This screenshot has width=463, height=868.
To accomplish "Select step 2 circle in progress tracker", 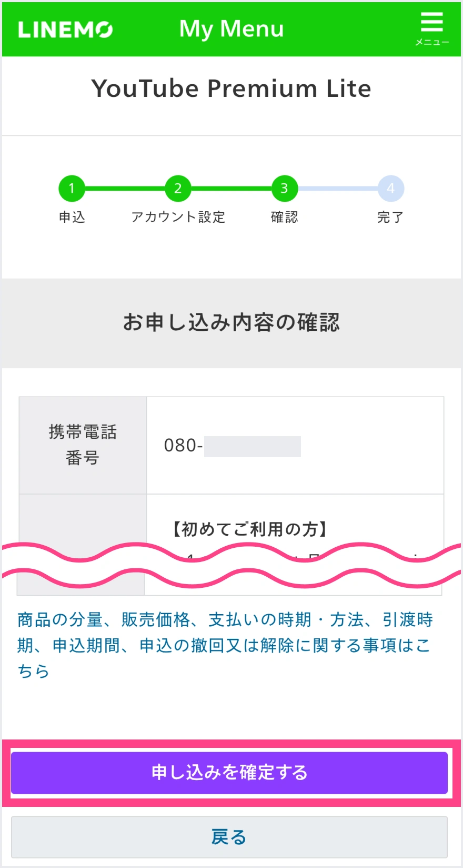I will (x=178, y=189).
